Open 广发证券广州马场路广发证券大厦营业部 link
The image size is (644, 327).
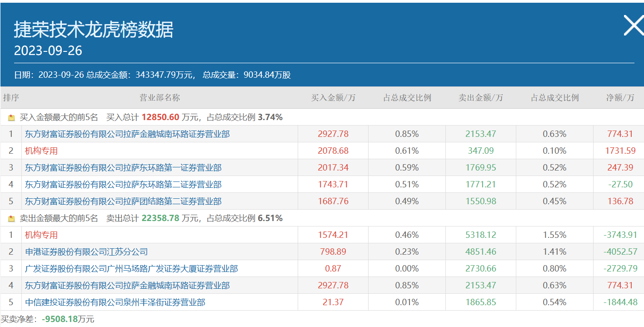click(x=131, y=269)
